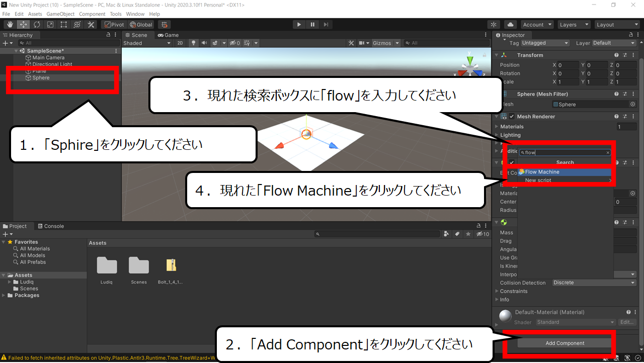Open Transform component preset icon

point(625,55)
